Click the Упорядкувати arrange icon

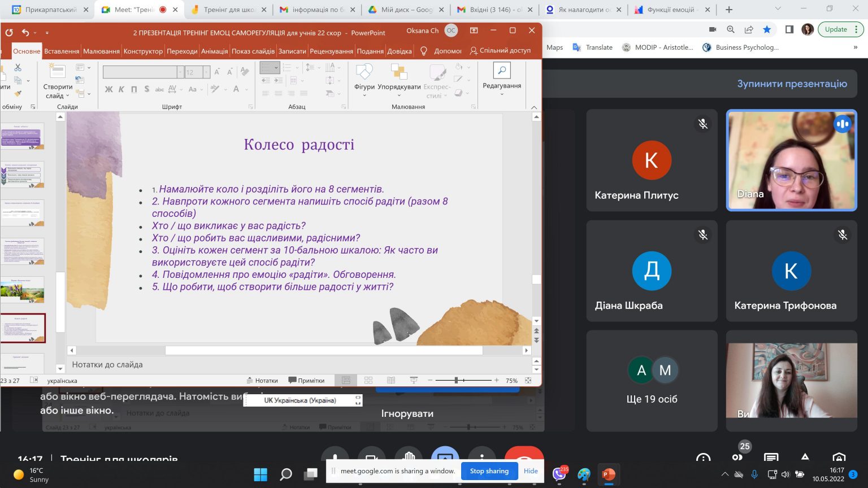(399, 72)
